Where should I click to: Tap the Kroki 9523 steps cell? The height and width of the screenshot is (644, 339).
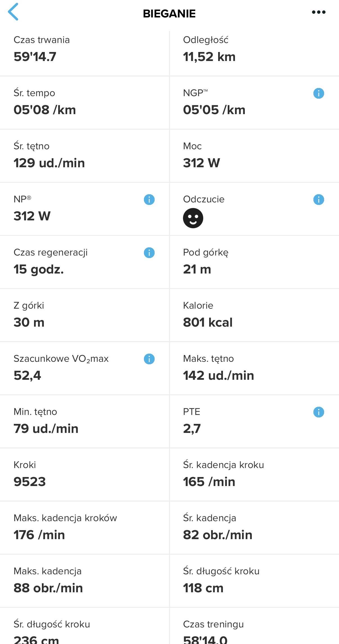pos(84,474)
